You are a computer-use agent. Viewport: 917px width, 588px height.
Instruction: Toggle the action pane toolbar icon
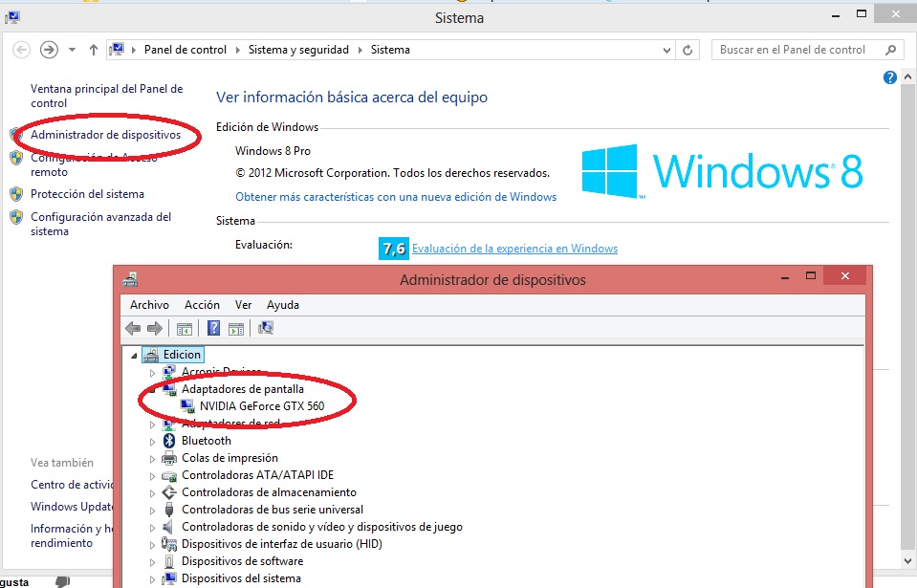[236, 329]
